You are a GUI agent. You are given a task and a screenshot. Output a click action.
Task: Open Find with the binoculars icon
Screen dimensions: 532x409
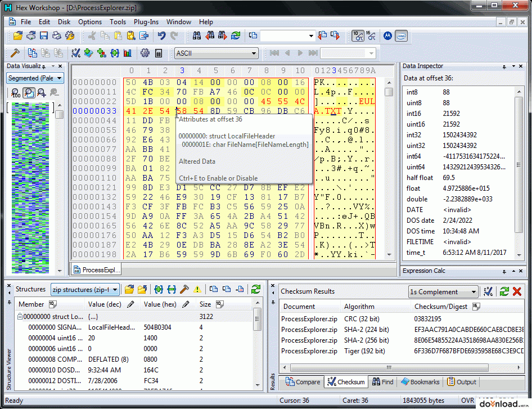[197, 35]
